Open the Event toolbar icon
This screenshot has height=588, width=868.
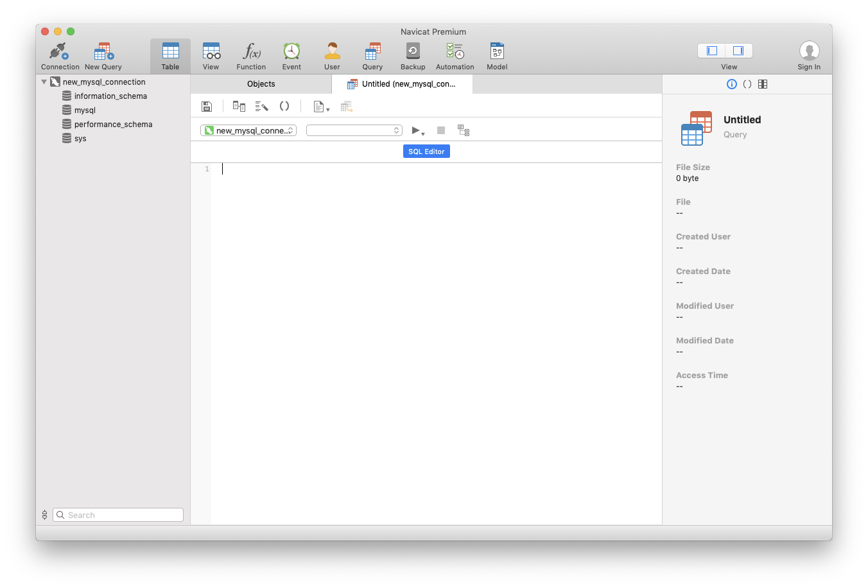pyautogui.click(x=291, y=56)
